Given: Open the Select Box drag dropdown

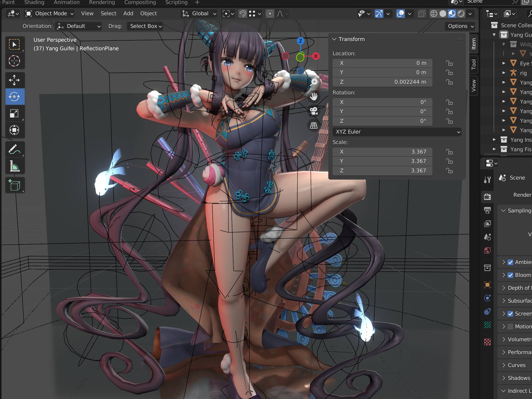Looking at the screenshot, I should pyautogui.click(x=145, y=26).
